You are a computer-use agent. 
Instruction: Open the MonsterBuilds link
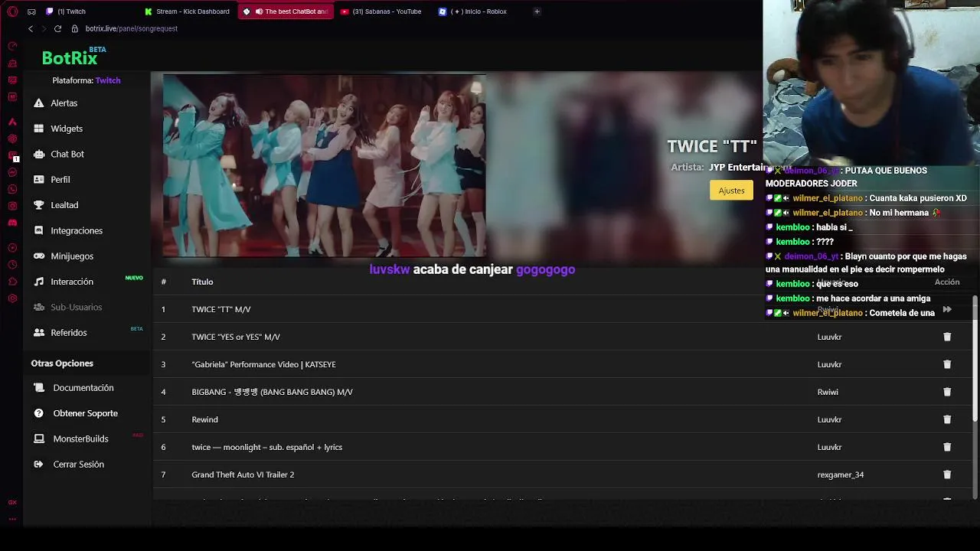tap(80, 439)
